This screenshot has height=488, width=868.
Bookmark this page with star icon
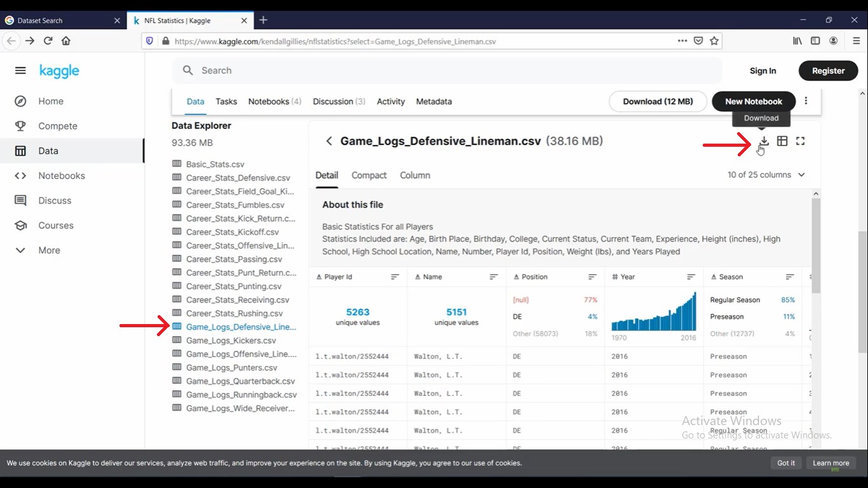click(714, 41)
